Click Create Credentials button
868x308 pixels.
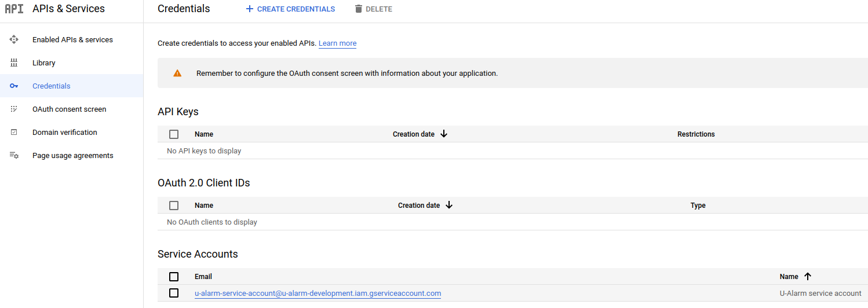[290, 9]
